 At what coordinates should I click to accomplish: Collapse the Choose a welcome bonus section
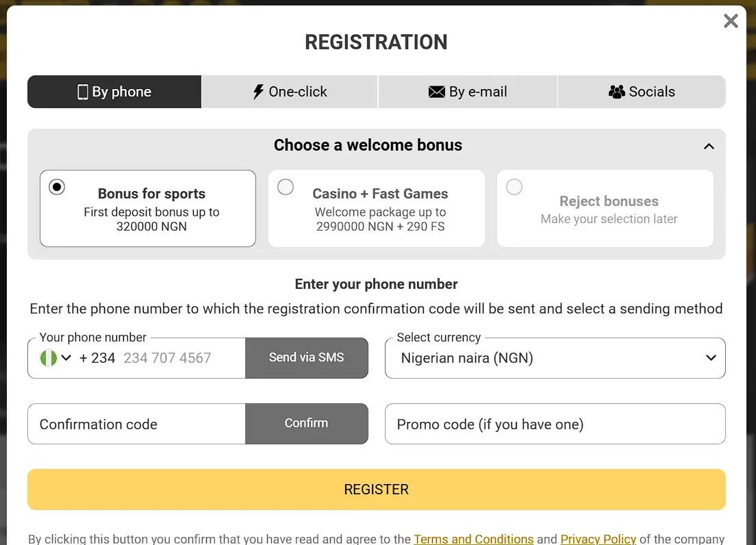click(x=709, y=146)
